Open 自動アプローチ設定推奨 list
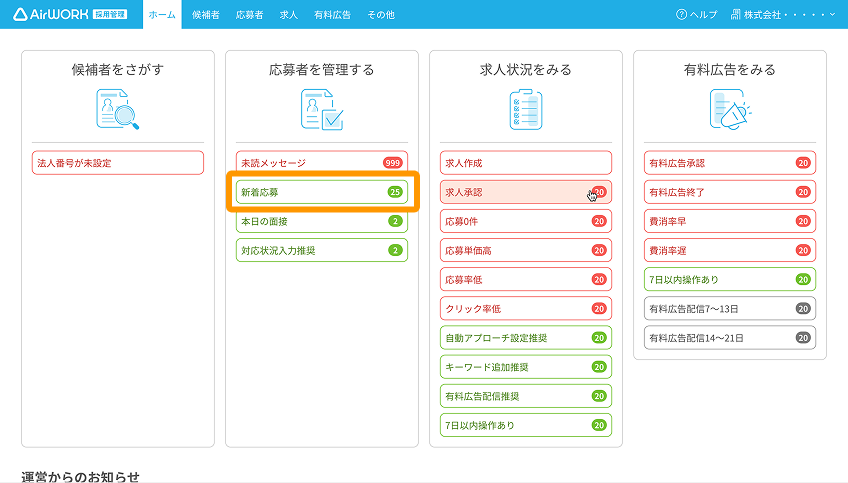This screenshot has height=483, width=848. click(x=526, y=338)
